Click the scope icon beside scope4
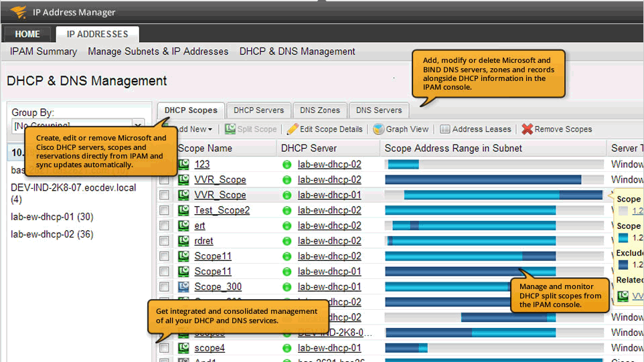Screen dimensions: 644x362 coord(183,348)
